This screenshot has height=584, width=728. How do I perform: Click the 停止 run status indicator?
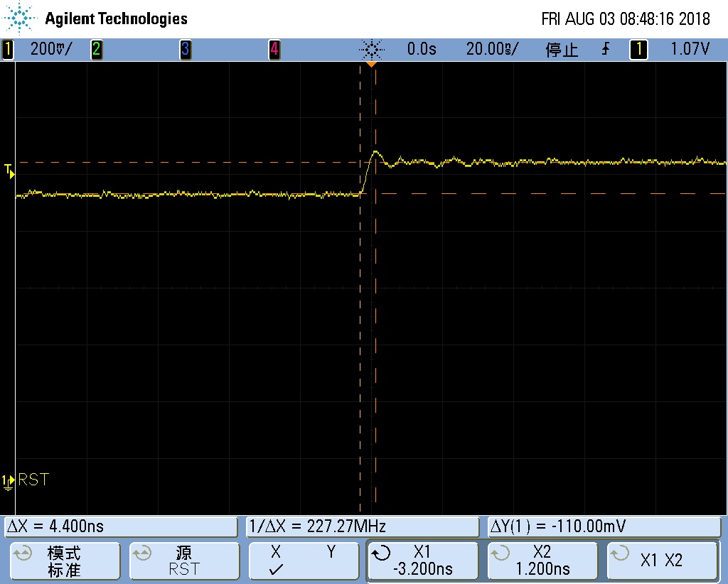(x=562, y=49)
